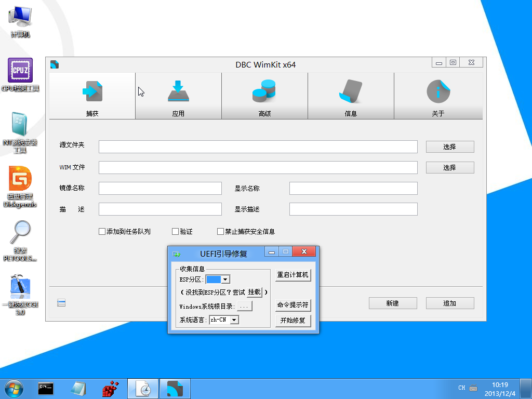Click the 开始修复 button
The image size is (532, 399).
point(293,320)
